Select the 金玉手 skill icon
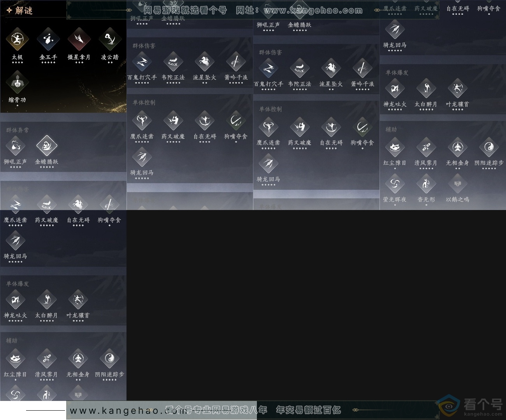 point(48,39)
